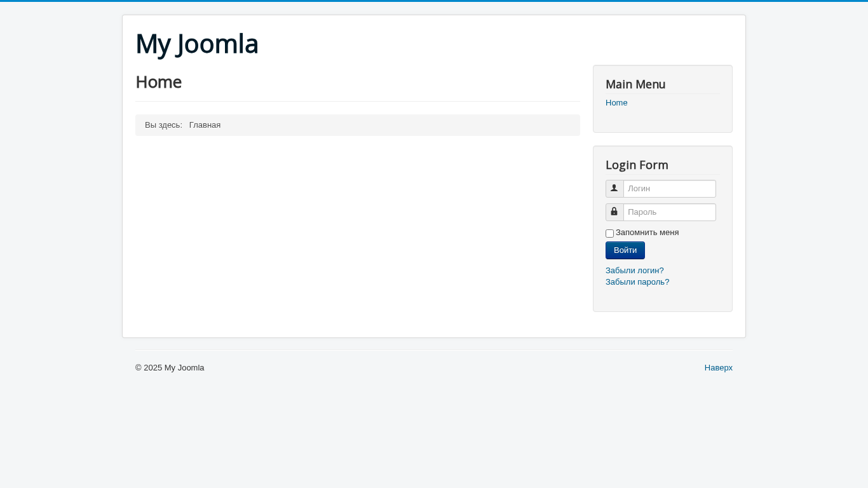Click the Home page heading

pos(159,82)
